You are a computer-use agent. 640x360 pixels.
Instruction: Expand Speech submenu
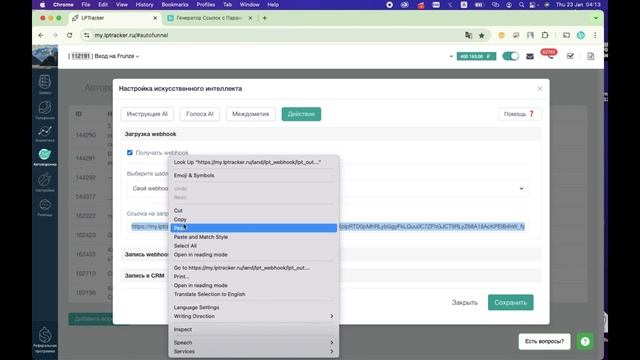click(x=253, y=342)
